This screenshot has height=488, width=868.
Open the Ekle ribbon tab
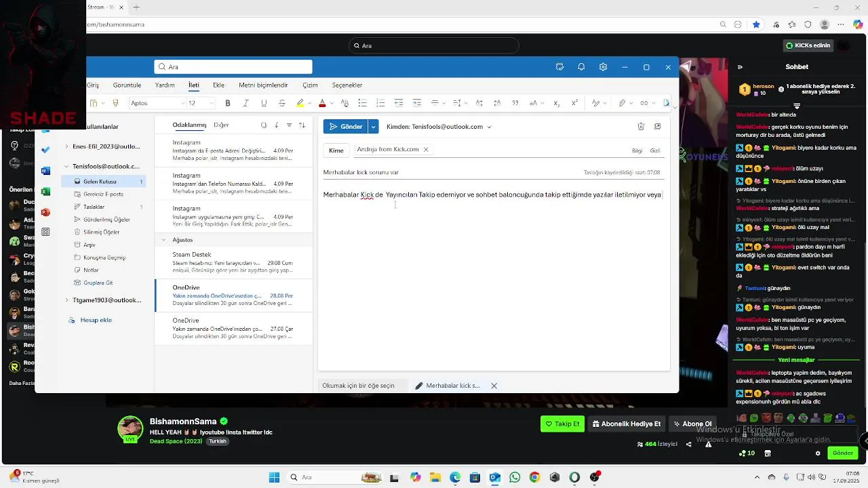coord(218,85)
